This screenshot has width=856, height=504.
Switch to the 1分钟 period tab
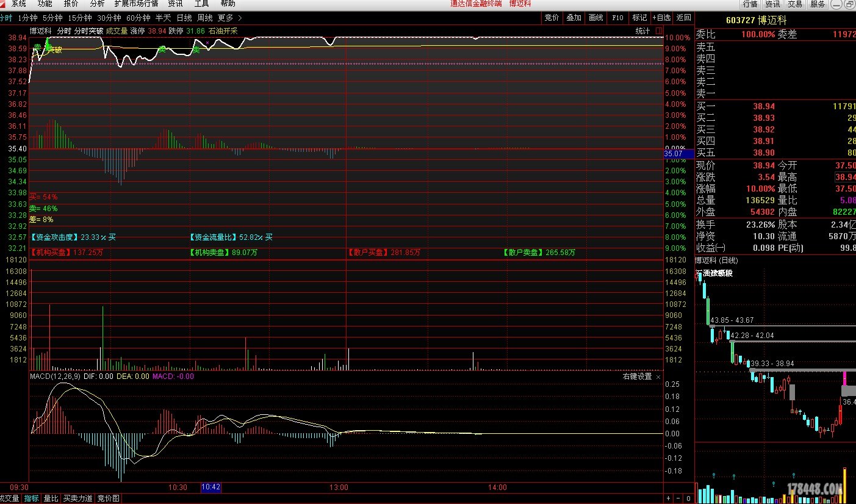27,18
